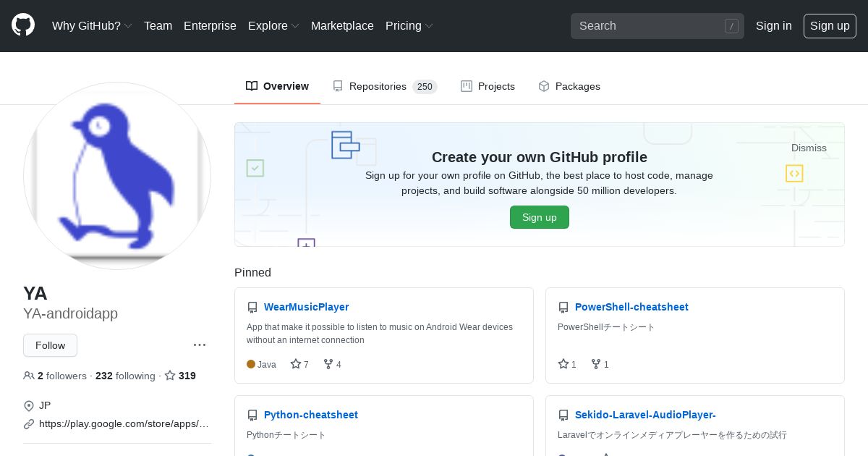This screenshot has height=456, width=868.
Task: Open the Team menu item
Action: coord(158,25)
